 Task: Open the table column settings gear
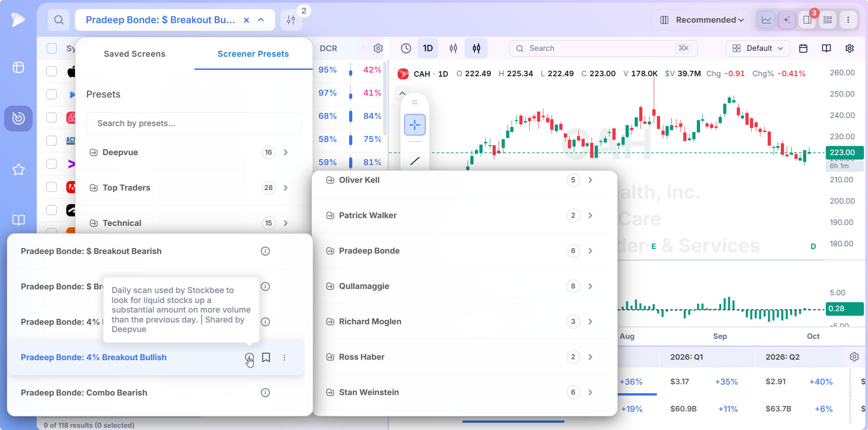(x=378, y=49)
